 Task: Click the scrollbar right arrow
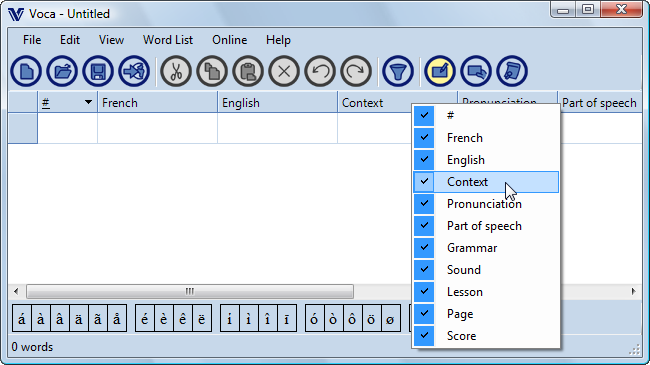click(633, 291)
